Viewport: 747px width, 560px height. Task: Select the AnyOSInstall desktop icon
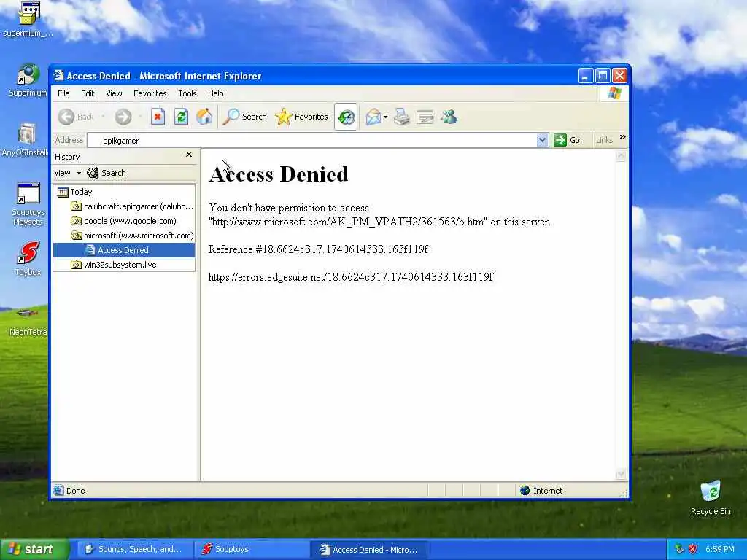tap(25, 139)
